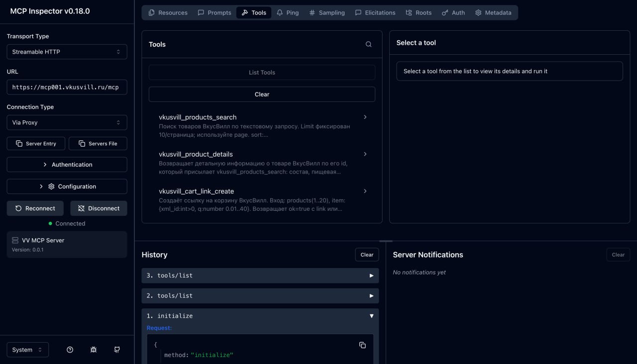
Task: Open the System theme selector
Action: pyautogui.click(x=28, y=350)
